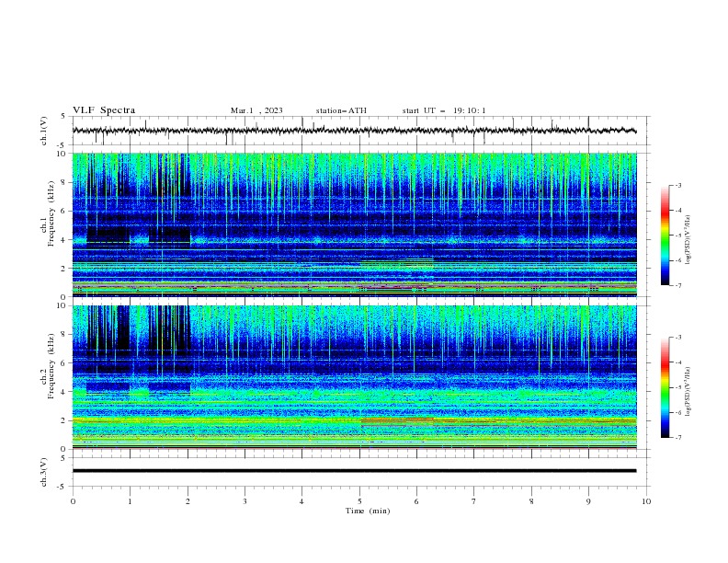This screenshot has width=728, height=563.
Task: Click the ch.1 color bar 'log(PSD)(V²/Hz)' label
Action: 688,240
